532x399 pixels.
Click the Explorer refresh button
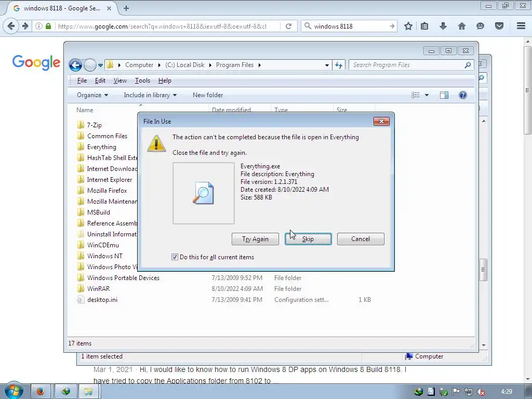tap(339, 65)
